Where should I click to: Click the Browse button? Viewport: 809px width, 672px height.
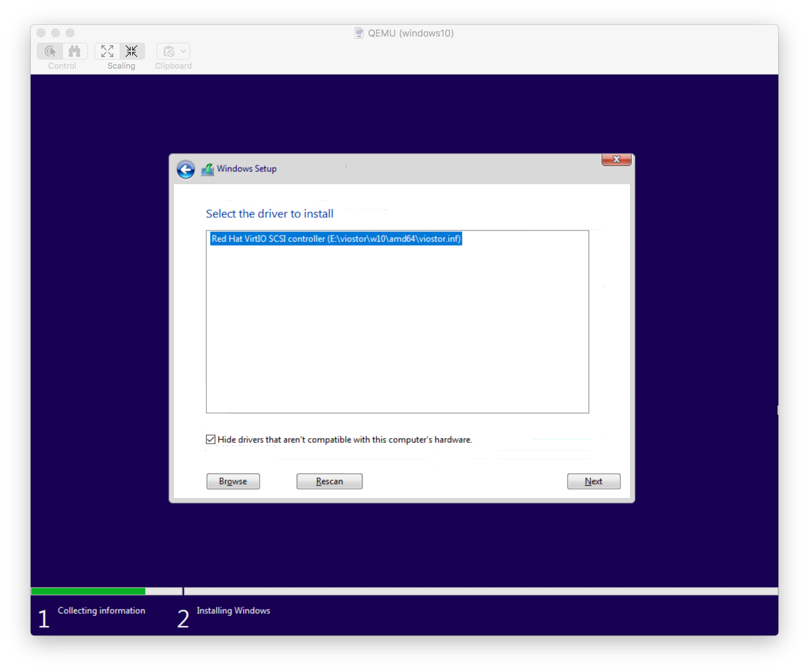[x=233, y=481]
